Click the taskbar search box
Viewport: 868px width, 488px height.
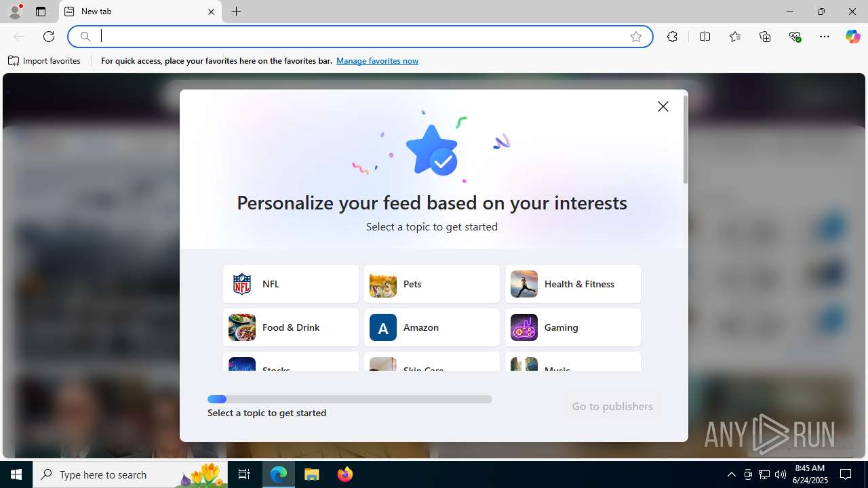(x=131, y=474)
